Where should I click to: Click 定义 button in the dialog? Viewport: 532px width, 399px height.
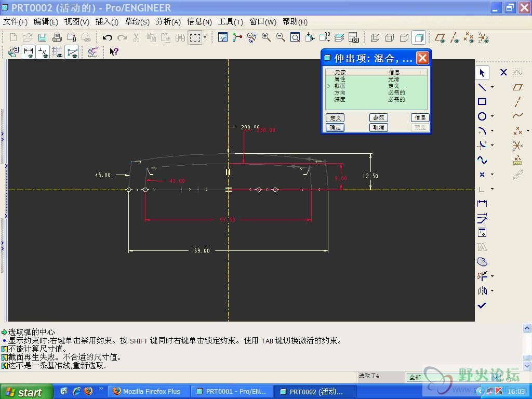335,118
